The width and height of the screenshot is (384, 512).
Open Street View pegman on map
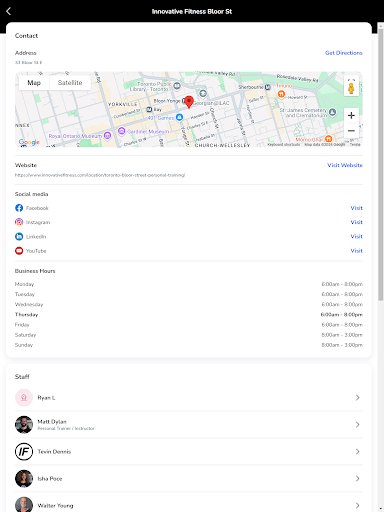(x=351, y=89)
